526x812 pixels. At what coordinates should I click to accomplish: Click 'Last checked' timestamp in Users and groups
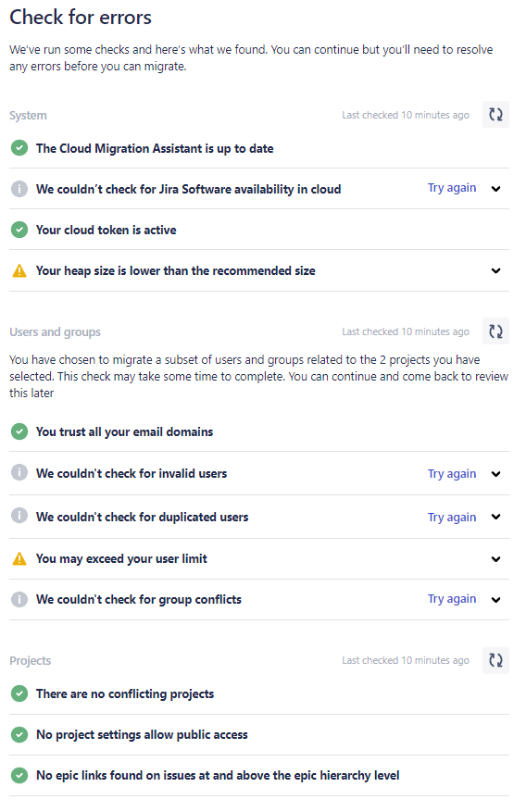coord(406,331)
